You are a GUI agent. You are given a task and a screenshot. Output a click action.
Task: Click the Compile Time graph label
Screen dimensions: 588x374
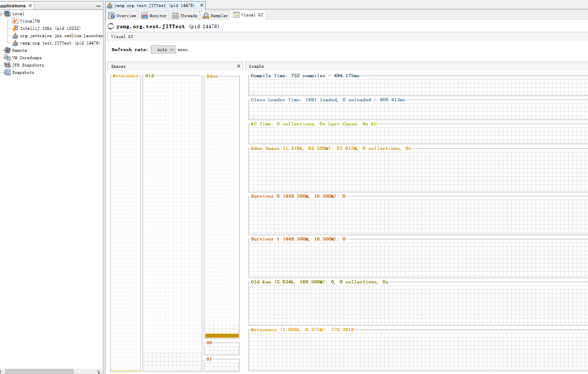point(305,76)
